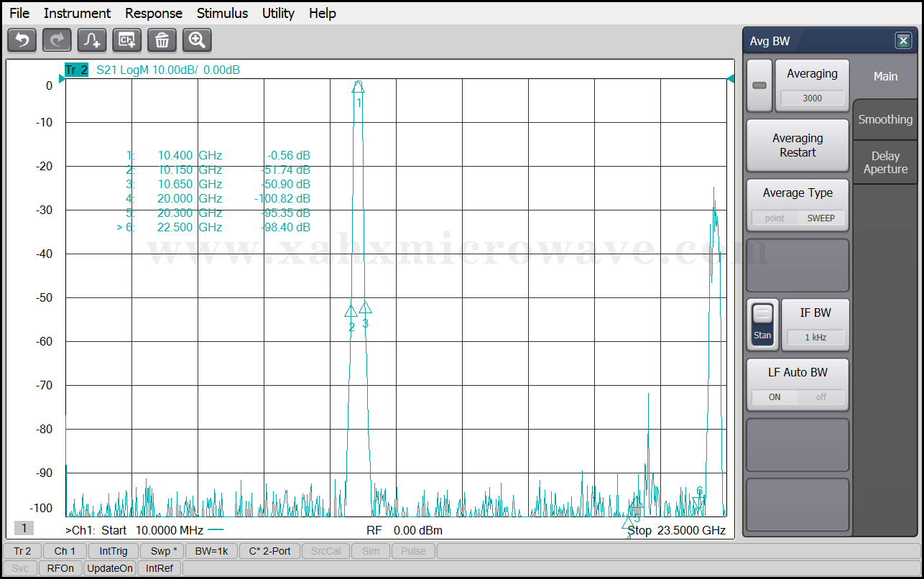Edit the IF BW value showing 1 kHz
This screenshot has width=924, height=579.
(815, 337)
